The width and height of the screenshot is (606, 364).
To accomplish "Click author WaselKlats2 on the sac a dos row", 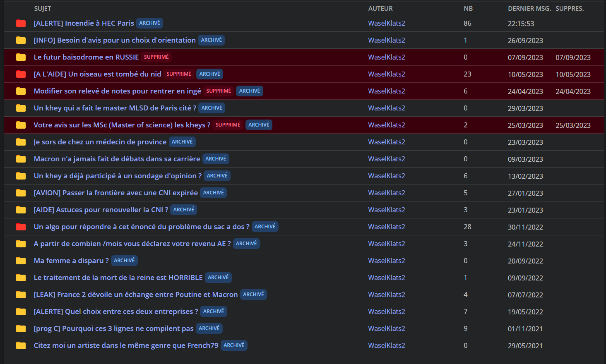I will tap(387, 227).
